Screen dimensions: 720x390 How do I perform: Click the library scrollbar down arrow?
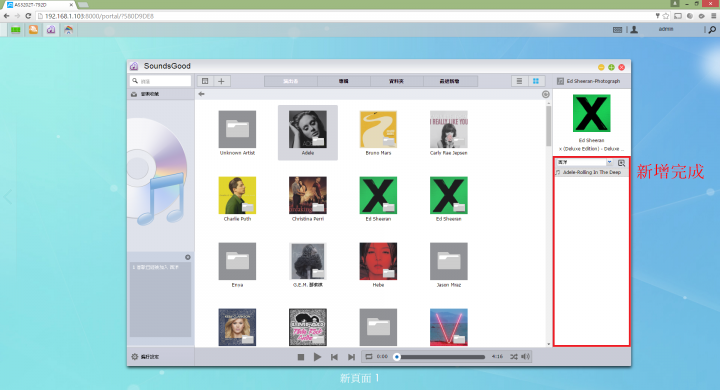548,344
